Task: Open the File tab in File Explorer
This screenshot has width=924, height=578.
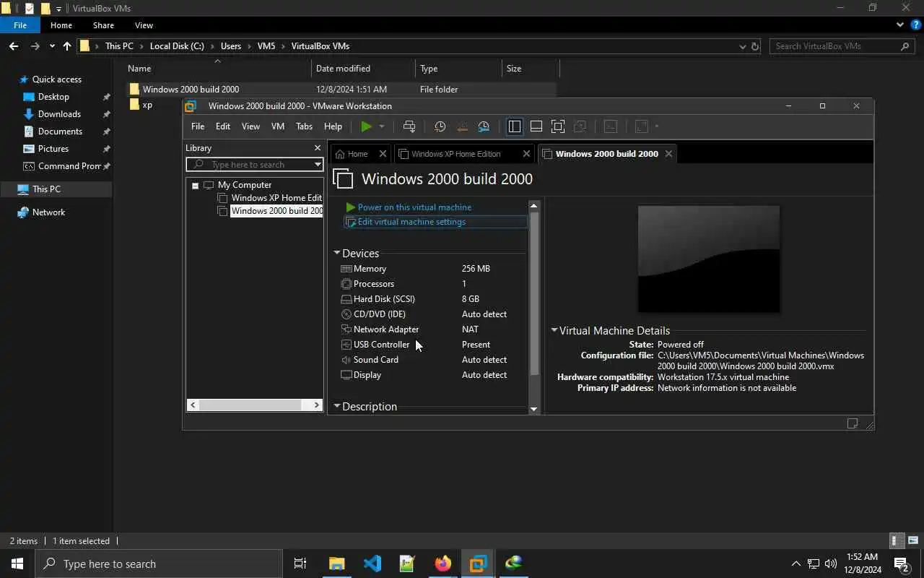Action: (x=20, y=25)
